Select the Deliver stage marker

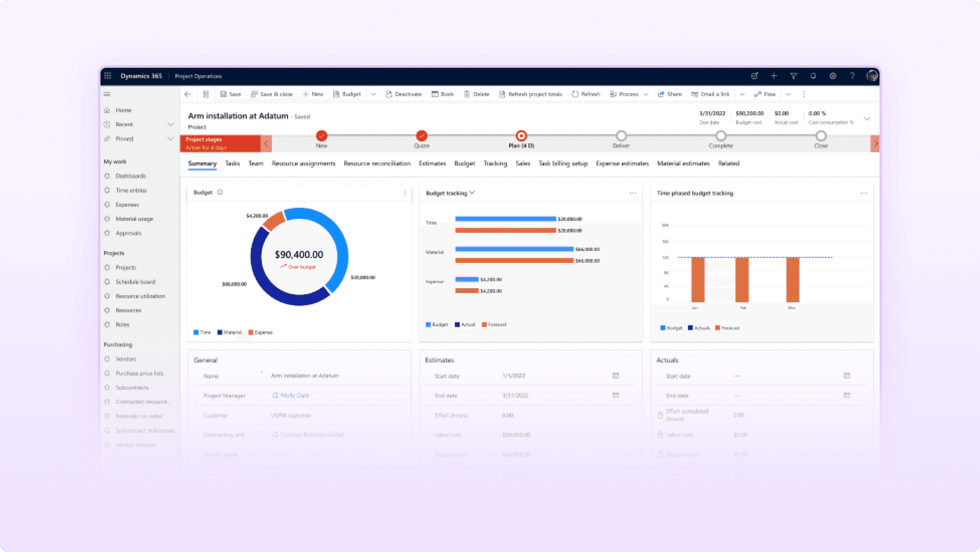[621, 136]
